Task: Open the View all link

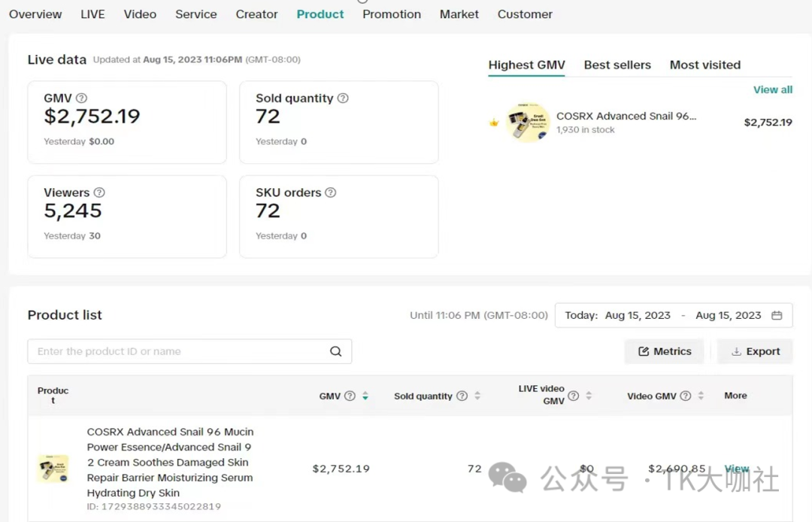Action: coord(772,90)
